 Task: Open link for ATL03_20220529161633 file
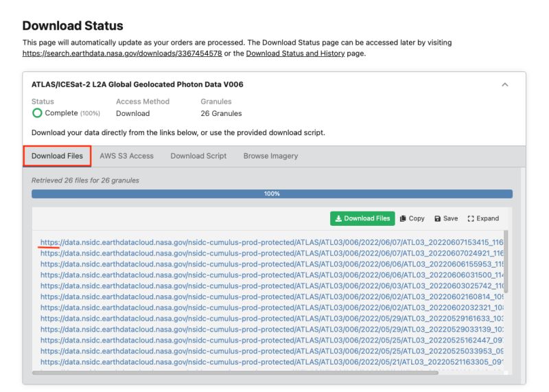(x=272, y=319)
